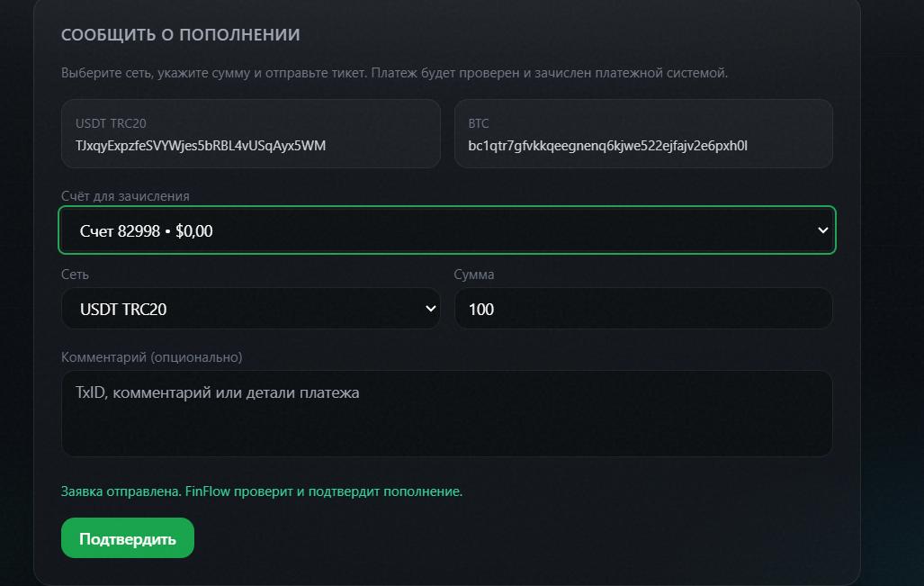Select the BTC wallet address card
The height and width of the screenshot is (586, 924).
pyautogui.click(x=643, y=134)
